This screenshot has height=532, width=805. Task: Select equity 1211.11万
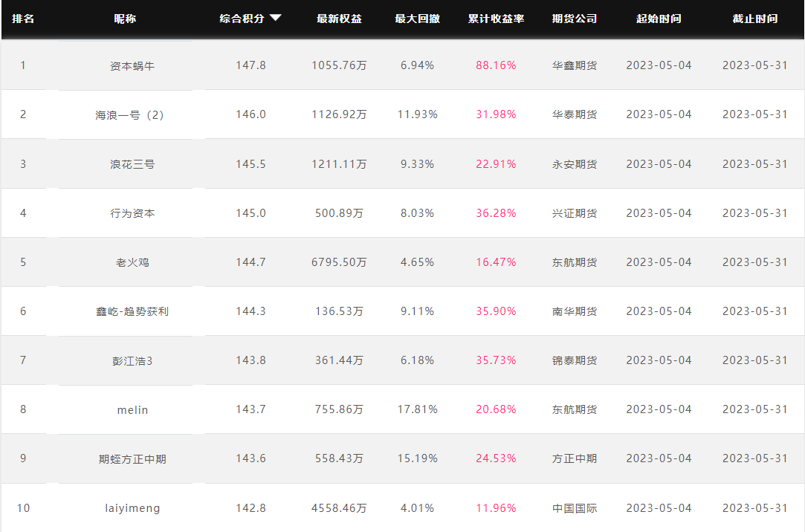339,164
